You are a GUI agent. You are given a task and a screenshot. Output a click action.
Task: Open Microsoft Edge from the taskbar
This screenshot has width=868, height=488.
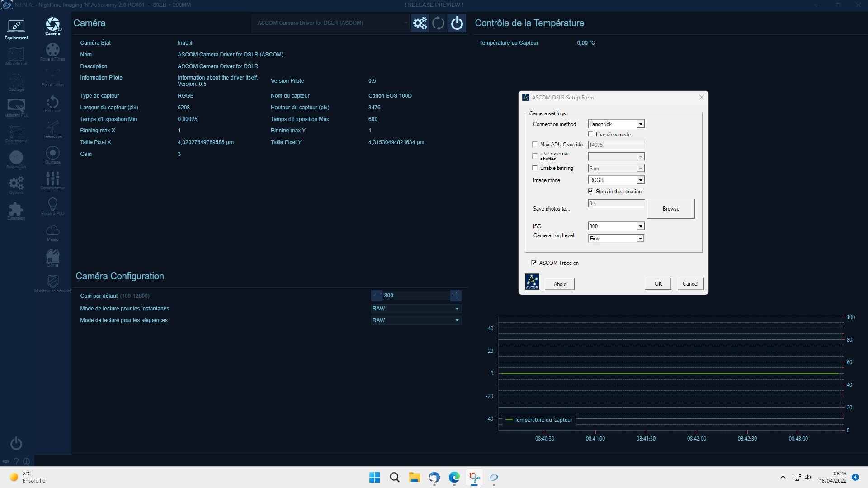click(454, 477)
